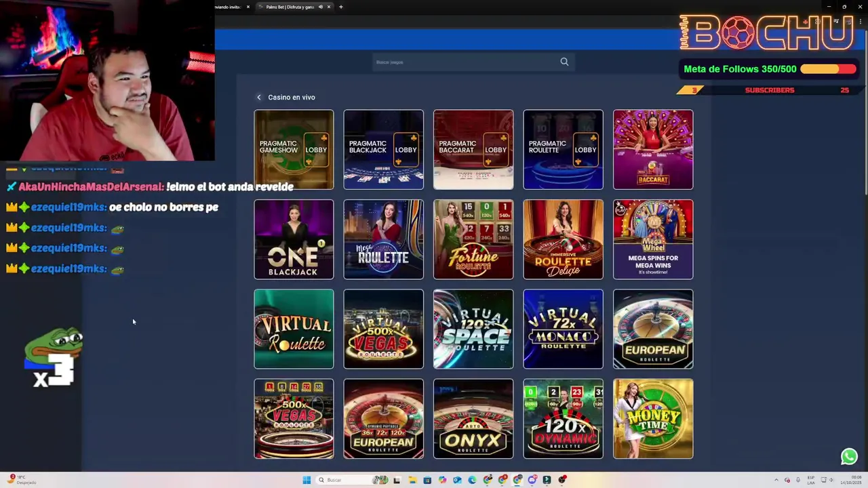This screenshot has width=868, height=488.
Task: Open Copilot from the taskbar
Action: click(442, 480)
